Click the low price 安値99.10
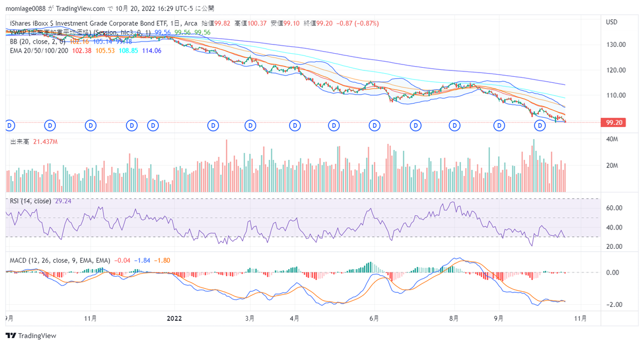The image size is (644, 345). pyautogui.click(x=286, y=24)
